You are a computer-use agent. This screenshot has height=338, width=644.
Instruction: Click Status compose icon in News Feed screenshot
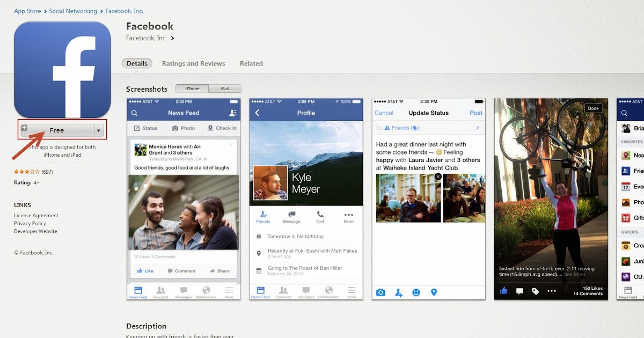137,128
